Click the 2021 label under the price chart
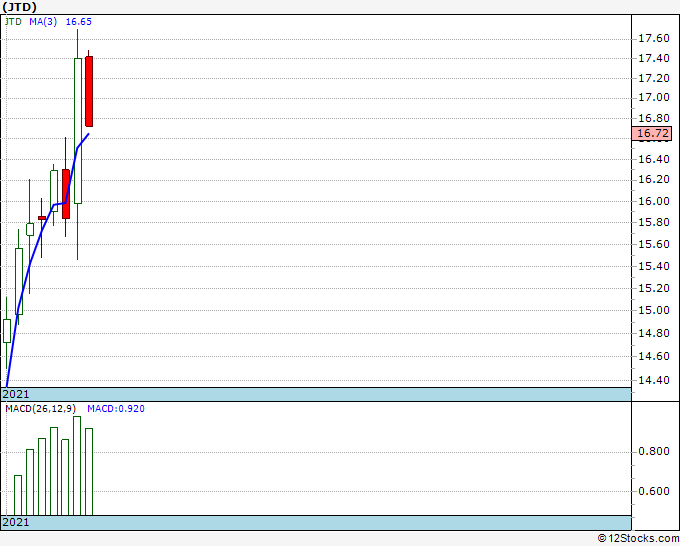The width and height of the screenshot is (680, 546). coord(16,394)
